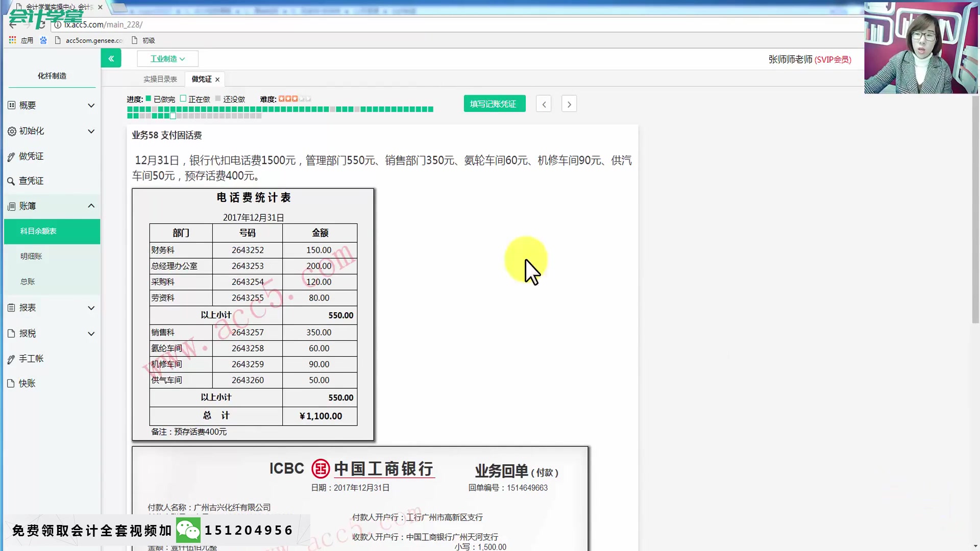Viewport: 980px width, 551px height.
Task: Click the 填写记账凭证 button
Action: coord(494,103)
